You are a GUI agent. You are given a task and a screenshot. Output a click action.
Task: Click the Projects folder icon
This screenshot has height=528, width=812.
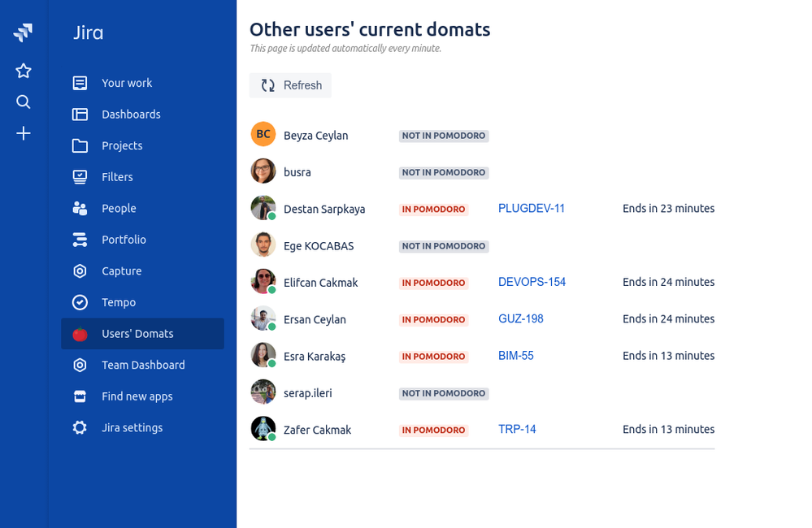80,145
